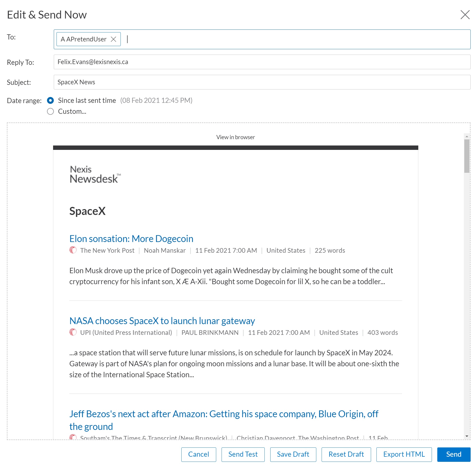
Task: Click source icon beside UPI
Action: point(73,332)
